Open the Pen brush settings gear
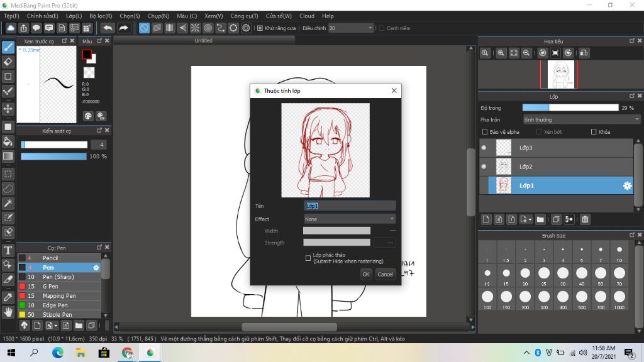 pyautogui.click(x=96, y=268)
